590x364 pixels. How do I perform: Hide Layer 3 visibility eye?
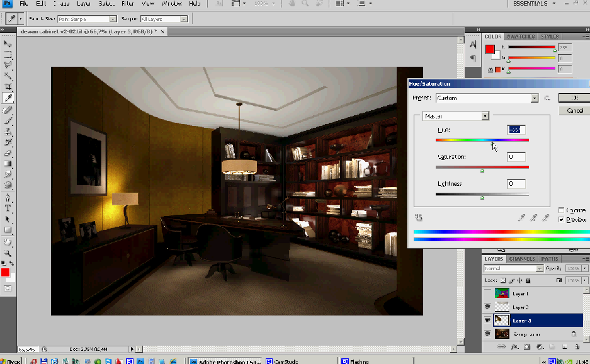[487, 321]
